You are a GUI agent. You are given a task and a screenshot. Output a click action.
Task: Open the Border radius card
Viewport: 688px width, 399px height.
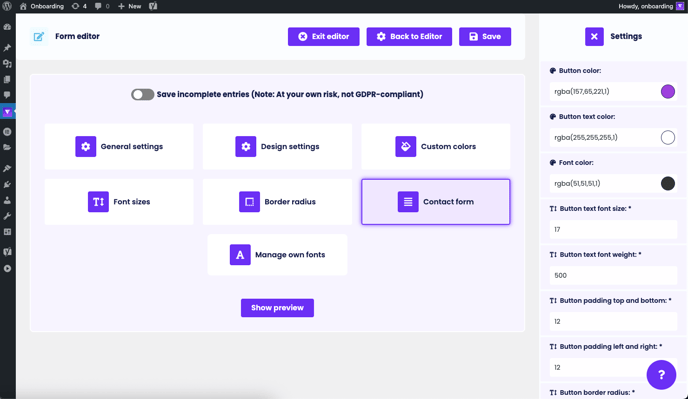coord(277,202)
